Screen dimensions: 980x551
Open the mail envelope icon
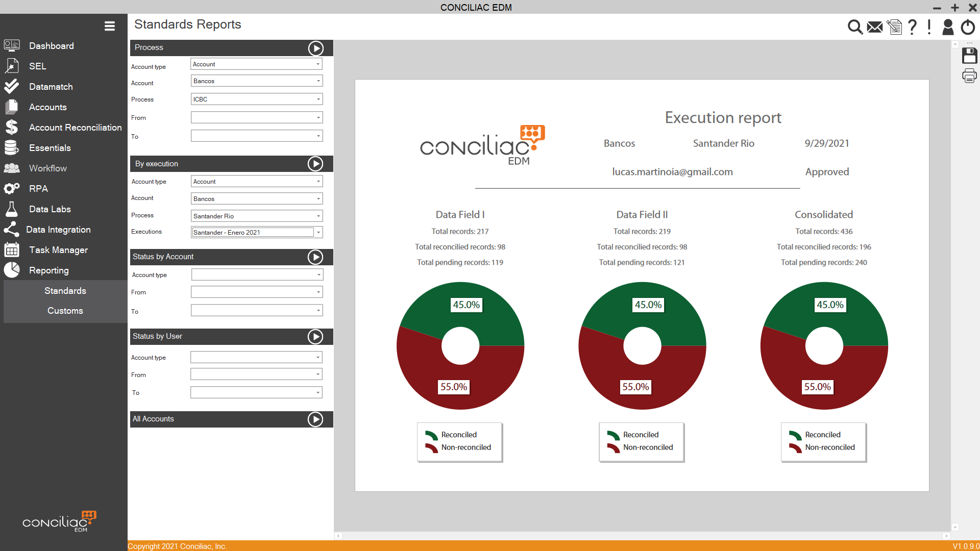pos(875,27)
